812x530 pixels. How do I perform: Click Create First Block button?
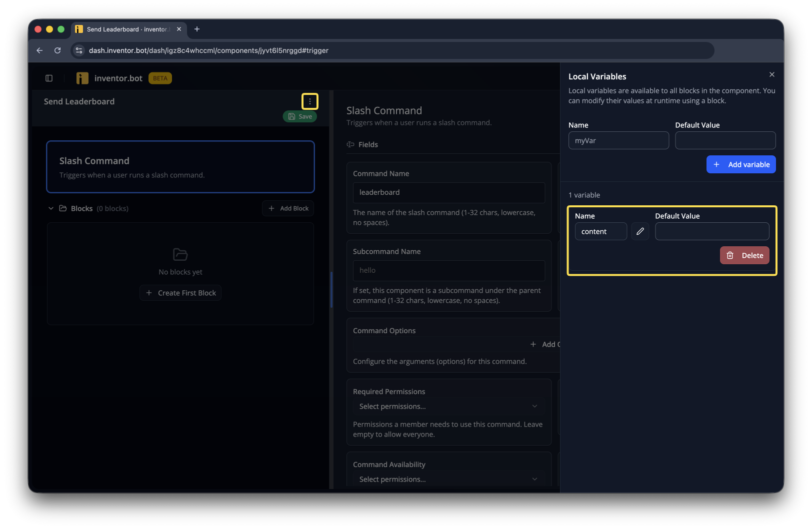pyautogui.click(x=180, y=293)
